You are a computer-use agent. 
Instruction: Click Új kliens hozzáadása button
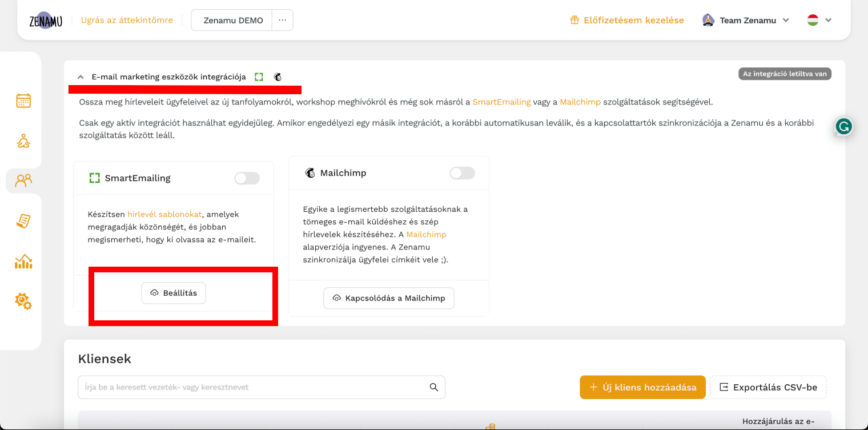tap(642, 387)
